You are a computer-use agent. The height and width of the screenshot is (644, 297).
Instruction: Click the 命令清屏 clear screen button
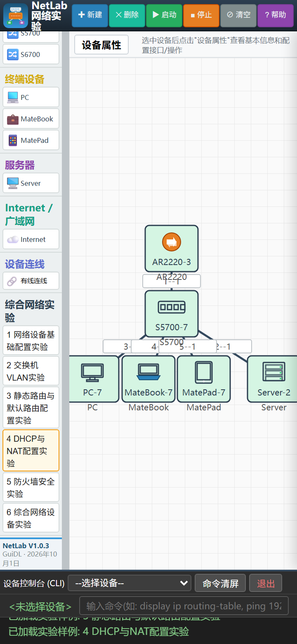(x=220, y=583)
